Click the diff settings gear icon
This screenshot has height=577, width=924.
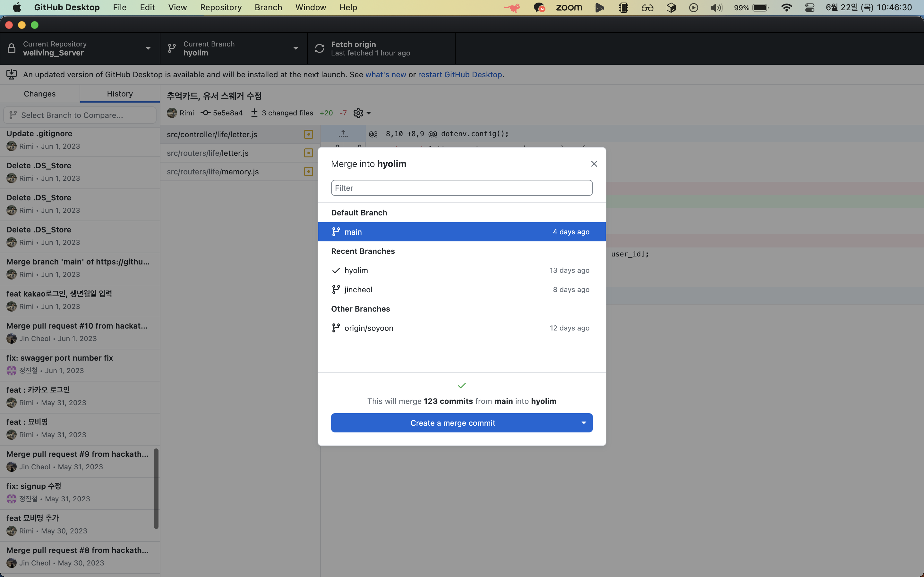pos(358,113)
